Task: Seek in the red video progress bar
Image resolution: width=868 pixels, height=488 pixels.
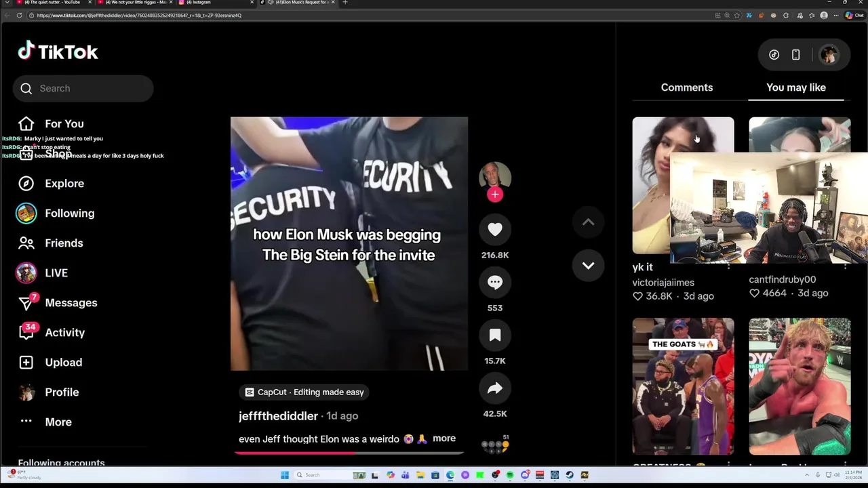Action: pyautogui.click(x=349, y=452)
